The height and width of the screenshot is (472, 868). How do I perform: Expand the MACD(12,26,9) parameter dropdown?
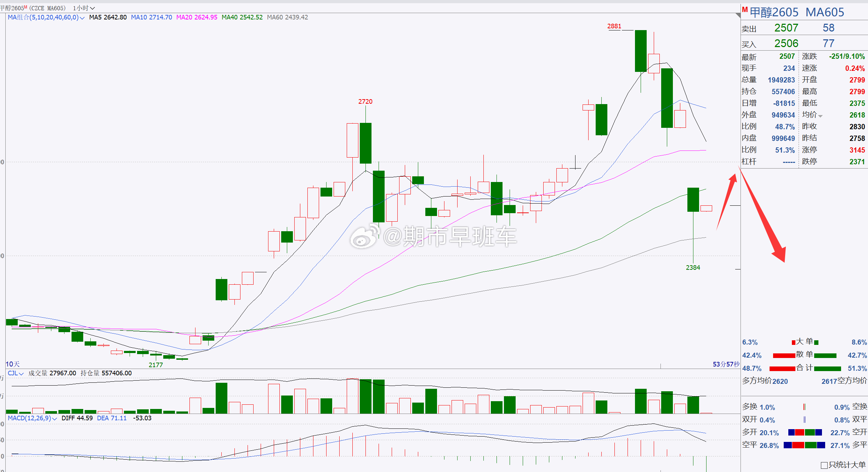[x=55, y=419]
